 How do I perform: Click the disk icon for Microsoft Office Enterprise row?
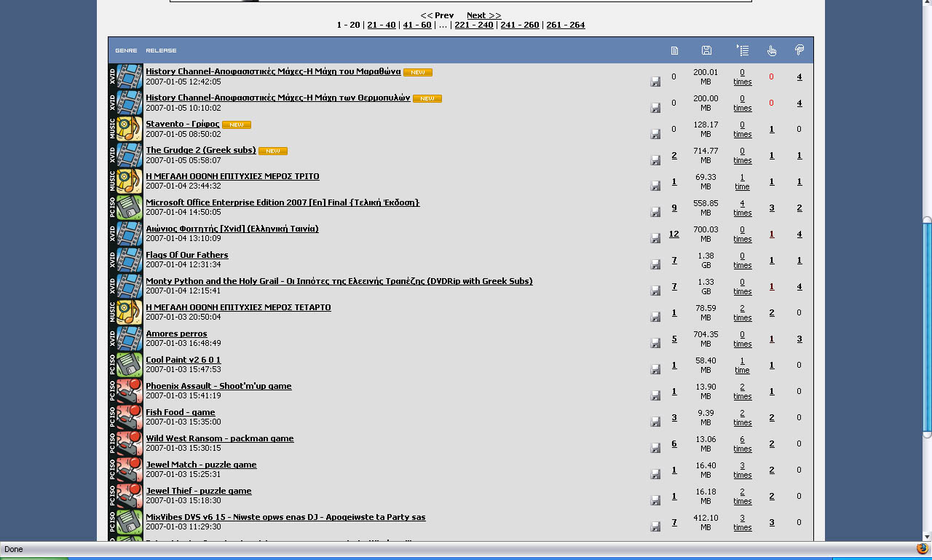[655, 213]
